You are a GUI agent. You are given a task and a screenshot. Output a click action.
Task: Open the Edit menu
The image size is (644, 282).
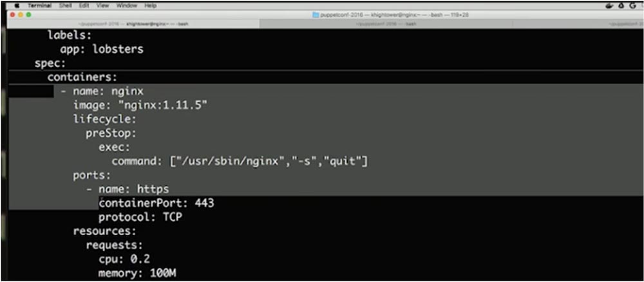[x=84, y=6]
